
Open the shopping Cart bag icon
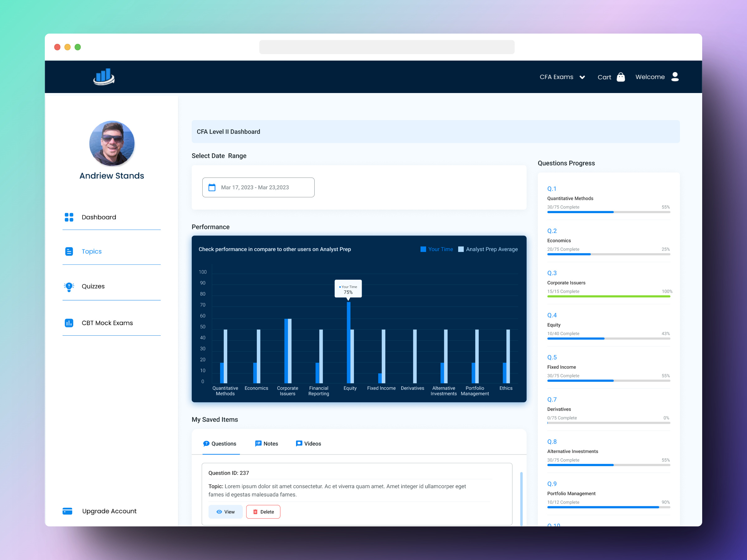(x=621, y=77)
